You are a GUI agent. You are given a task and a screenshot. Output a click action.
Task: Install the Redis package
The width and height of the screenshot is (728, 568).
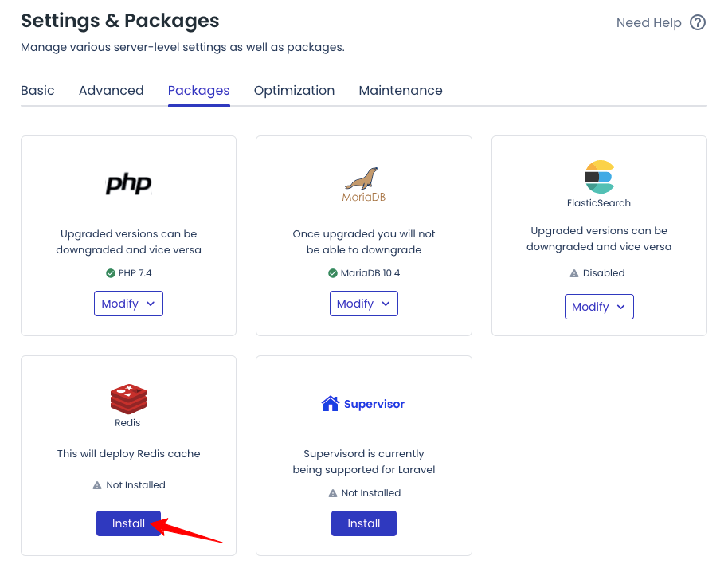click(x=128, y=523)
